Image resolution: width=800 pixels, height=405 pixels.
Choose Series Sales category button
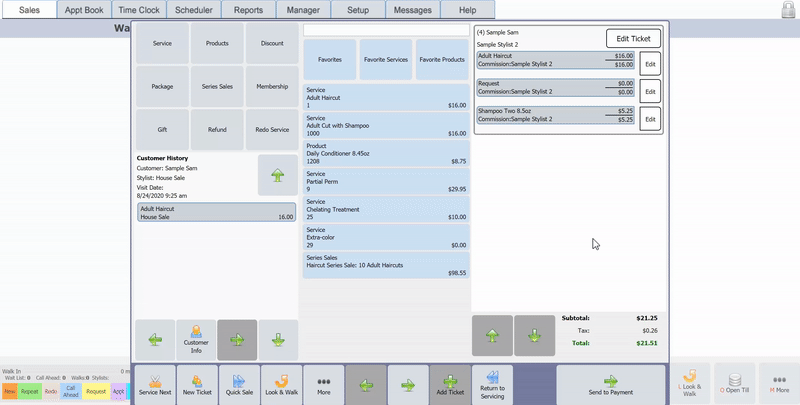[217, 87]
